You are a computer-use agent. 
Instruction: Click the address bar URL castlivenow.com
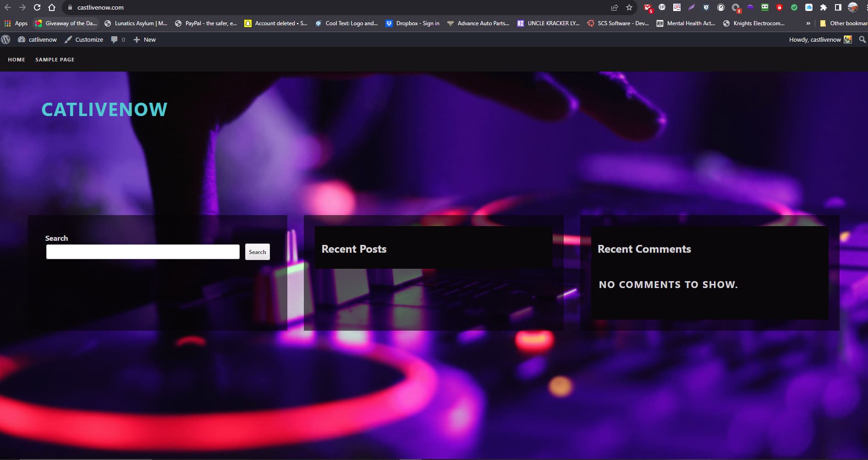tap(100, 7)
